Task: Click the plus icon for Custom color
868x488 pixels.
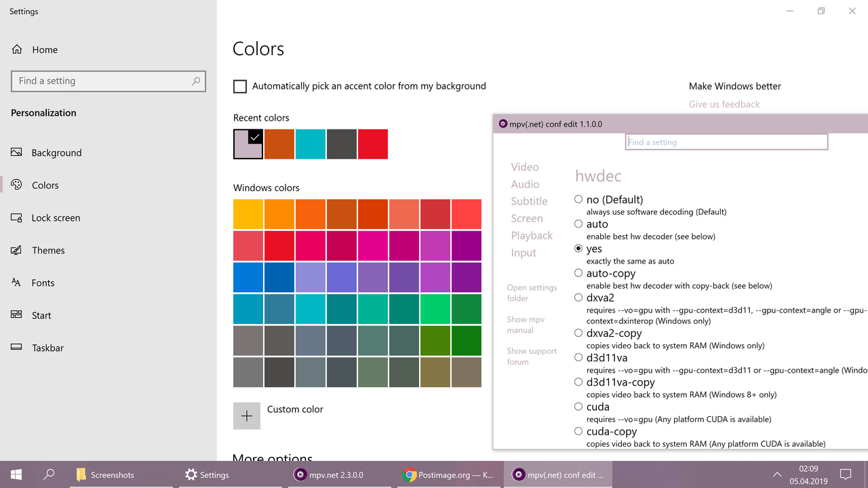Action: point(247,416)
